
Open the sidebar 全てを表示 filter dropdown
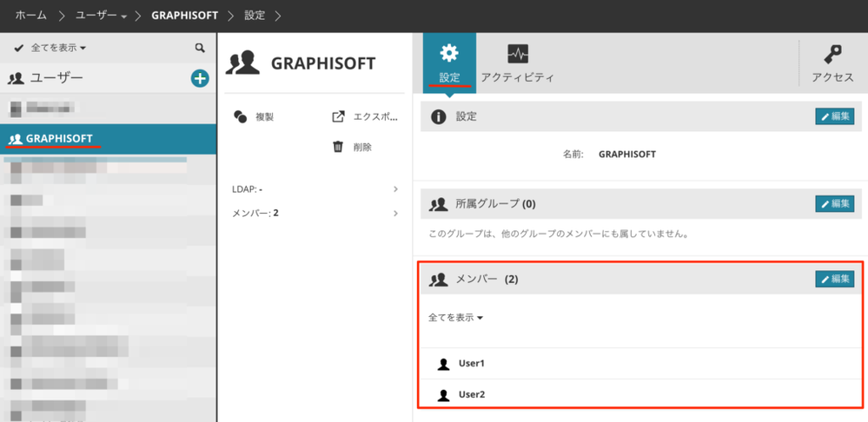pos(58,48)
